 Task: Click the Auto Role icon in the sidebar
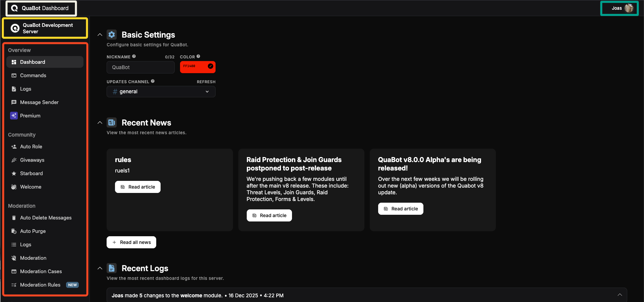coord(14,147)
